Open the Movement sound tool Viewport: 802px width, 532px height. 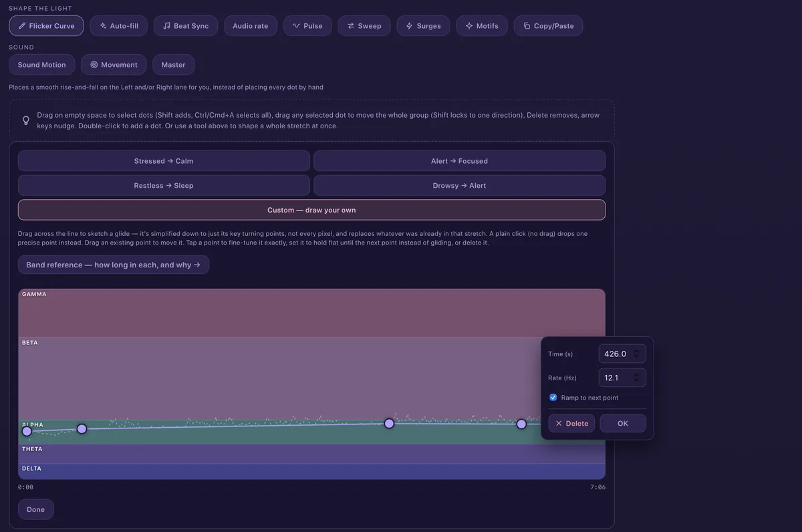(114, 65)
